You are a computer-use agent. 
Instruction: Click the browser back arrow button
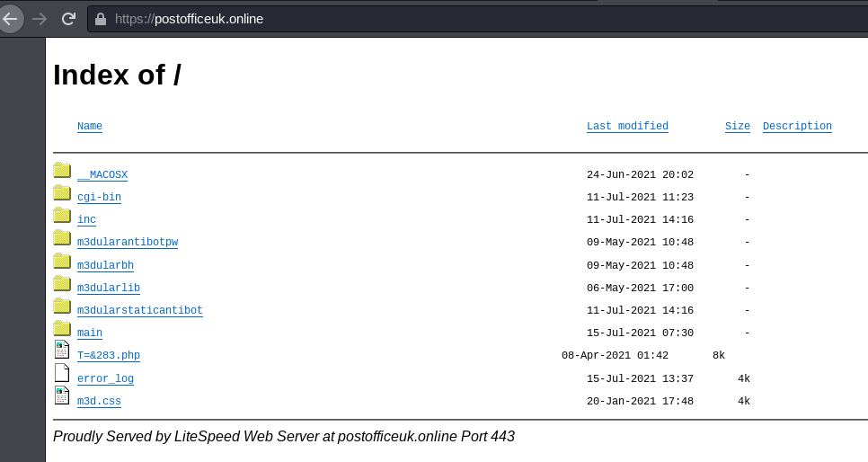pyautogui.click(x=11, y=18)
